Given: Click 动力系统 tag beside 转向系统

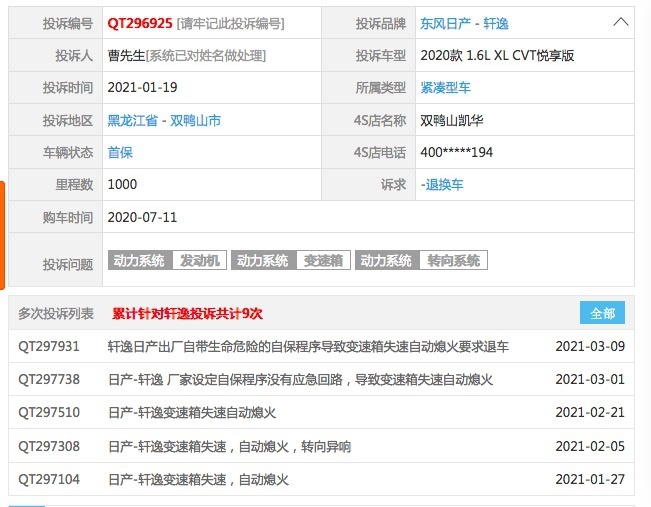Looking at the screenshot, I should coord(387,260).
